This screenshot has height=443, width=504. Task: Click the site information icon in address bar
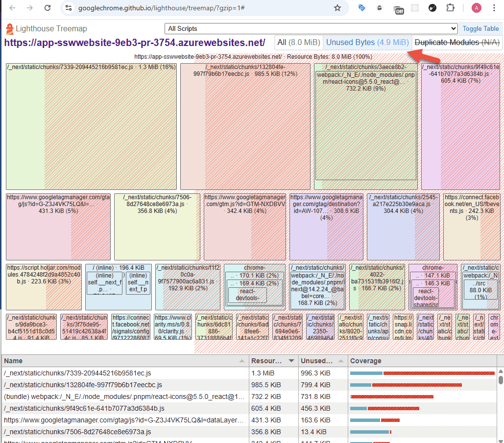(69, 8)
